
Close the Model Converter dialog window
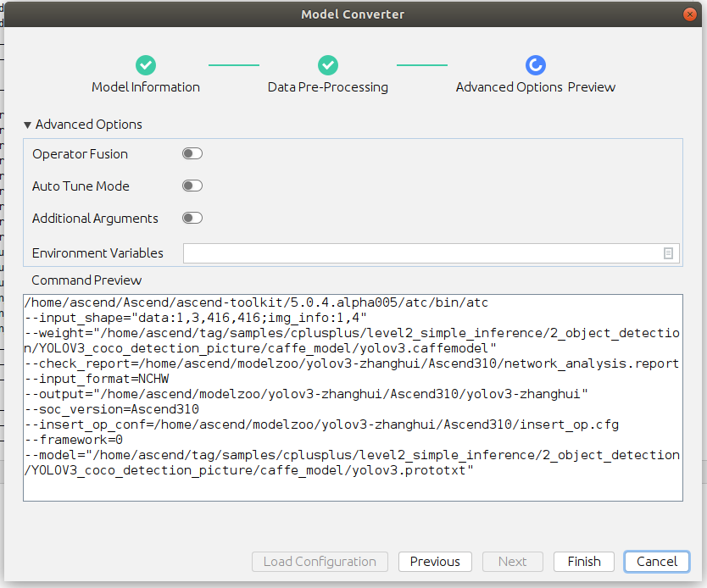pyautogui.click(x=692, y=14)
